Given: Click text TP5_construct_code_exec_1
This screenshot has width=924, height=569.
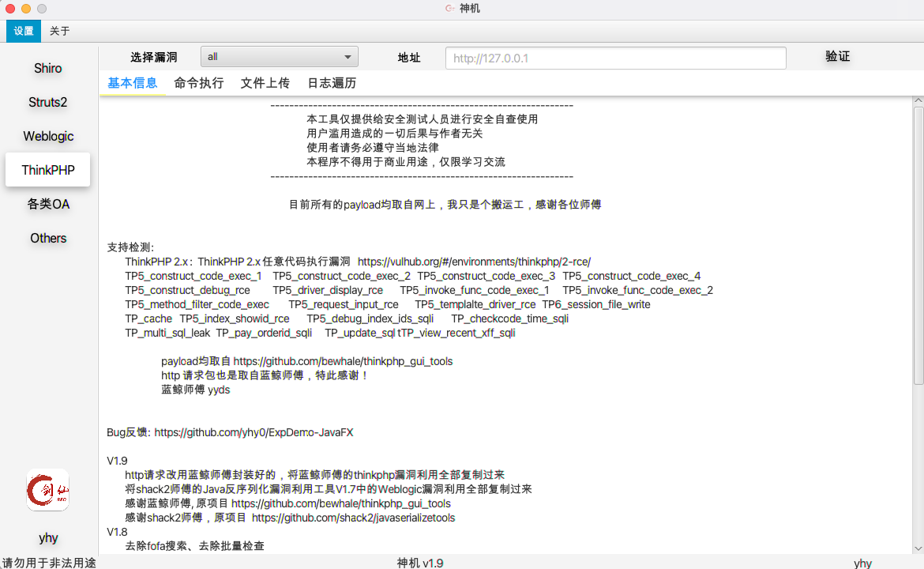Looking at the screenshot, I should click(x=193, y=276).
